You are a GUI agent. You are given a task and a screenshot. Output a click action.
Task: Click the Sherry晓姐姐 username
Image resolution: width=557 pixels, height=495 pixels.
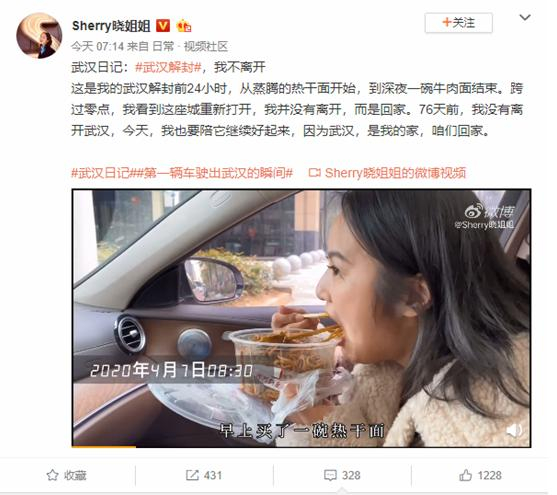coord(111,26)
